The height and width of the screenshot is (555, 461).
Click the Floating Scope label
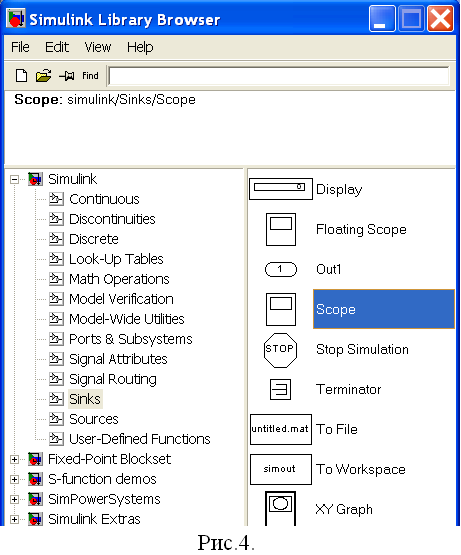click(361, 230)
